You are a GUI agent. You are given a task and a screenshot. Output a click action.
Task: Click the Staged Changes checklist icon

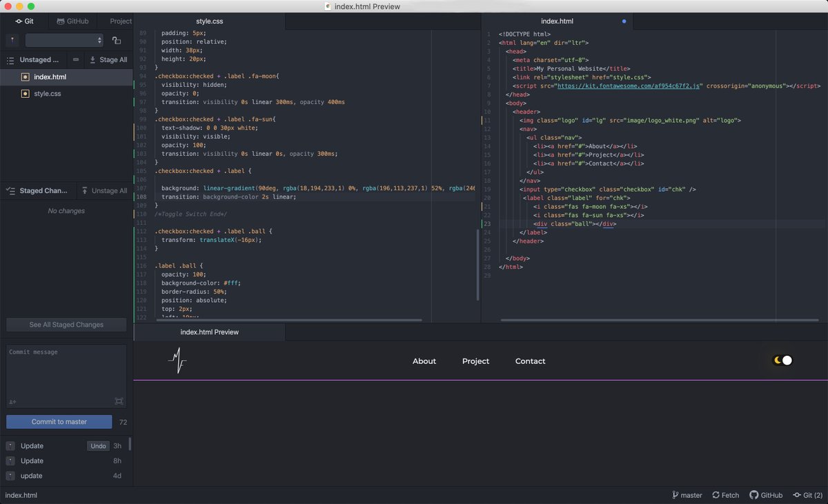tap(10, 191)
